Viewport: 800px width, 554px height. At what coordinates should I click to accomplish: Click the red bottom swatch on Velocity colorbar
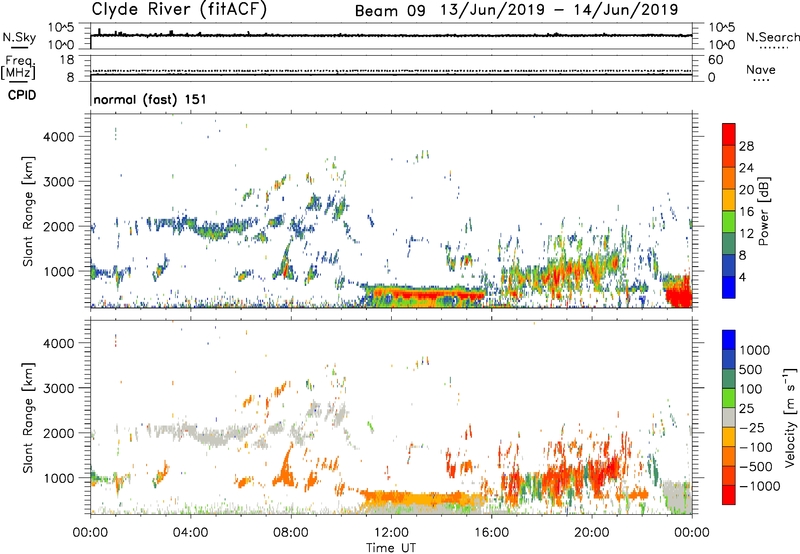(729, 495)
